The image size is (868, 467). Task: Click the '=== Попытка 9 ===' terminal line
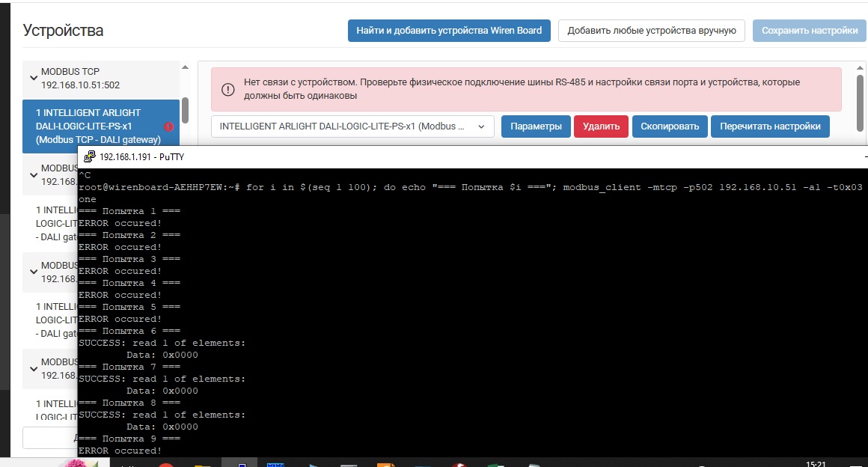(129, 439)
